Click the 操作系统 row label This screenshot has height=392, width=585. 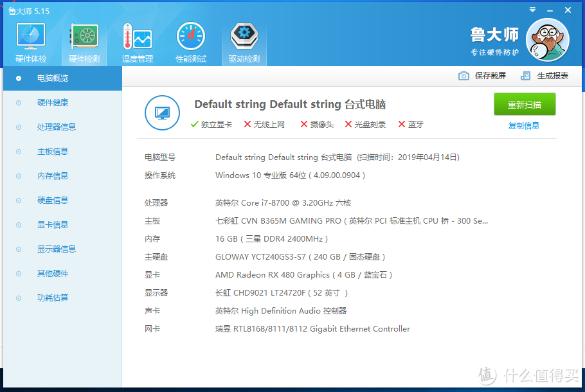tap(160, 175)
